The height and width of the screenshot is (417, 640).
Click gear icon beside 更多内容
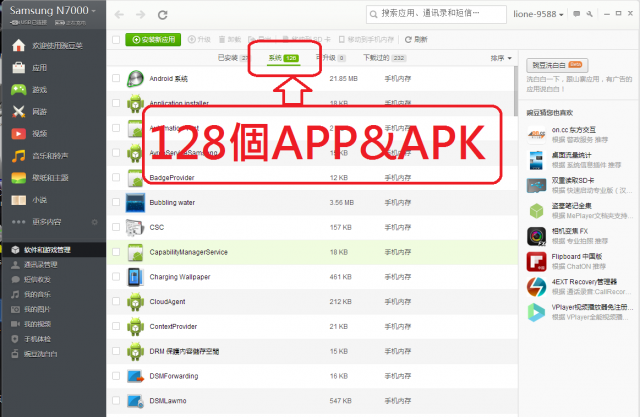pyautogui.click(x=95, y=222)
